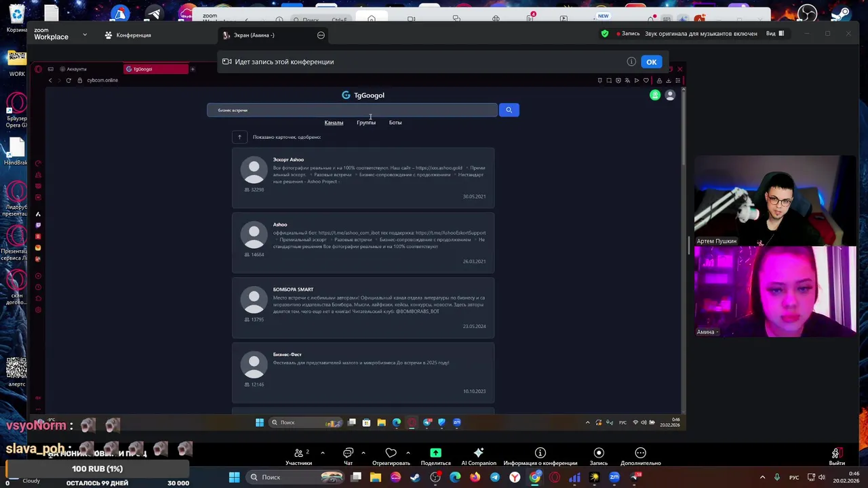
Task: Click the Амина video tile
Action: (775, 291)
